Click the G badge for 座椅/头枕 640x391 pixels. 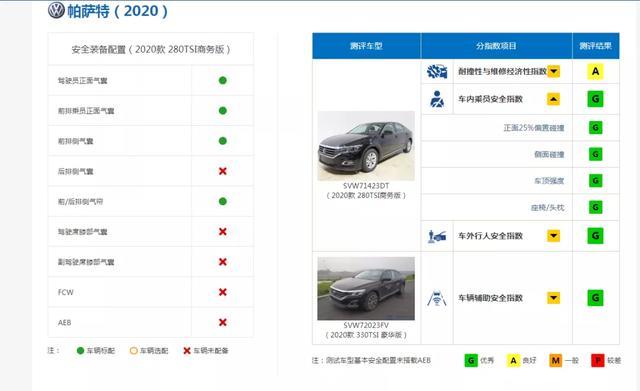596,207
